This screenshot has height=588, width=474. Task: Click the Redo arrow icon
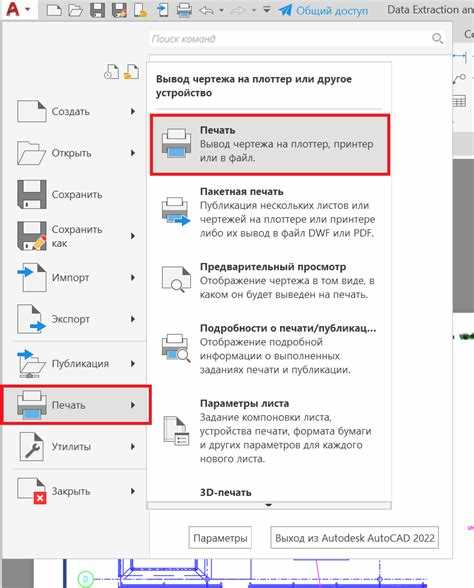point(238,10)
